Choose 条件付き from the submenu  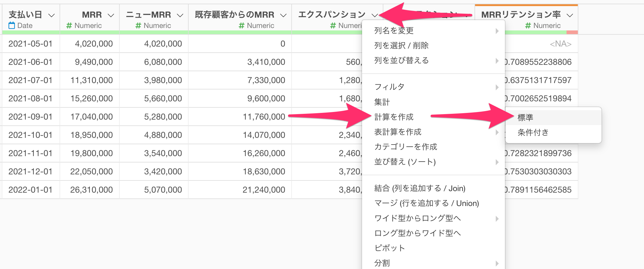pos(533,132)
